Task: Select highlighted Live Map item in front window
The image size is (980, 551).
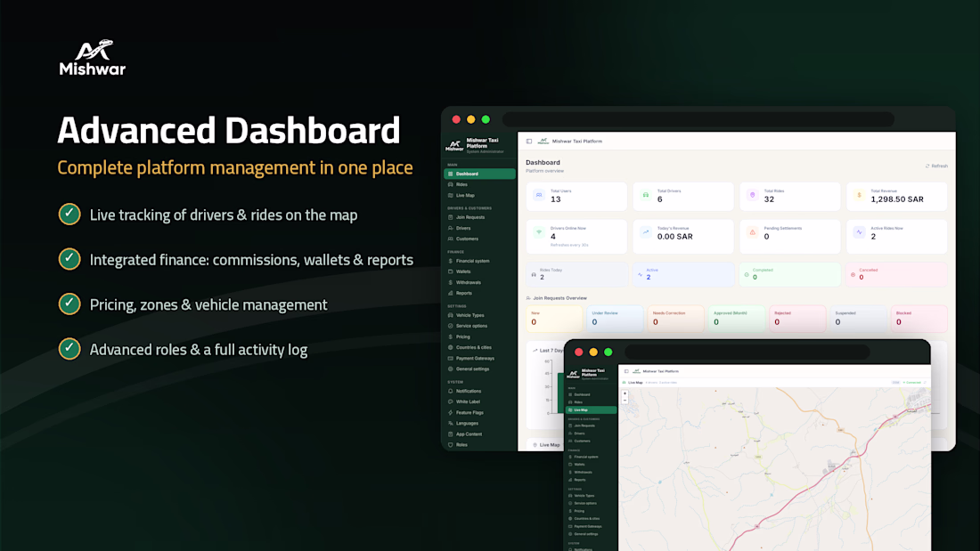Action: [591, 409]
